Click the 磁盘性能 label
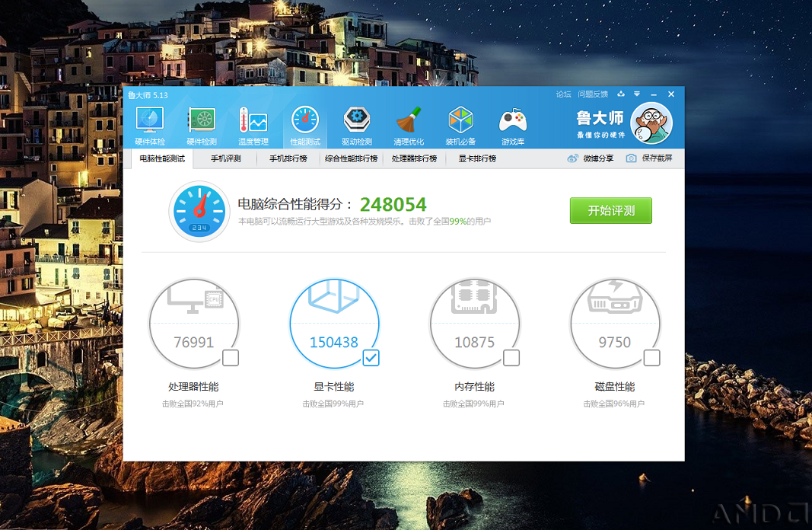The height and width of the screenshot is (530, 812). coord(615,387)
